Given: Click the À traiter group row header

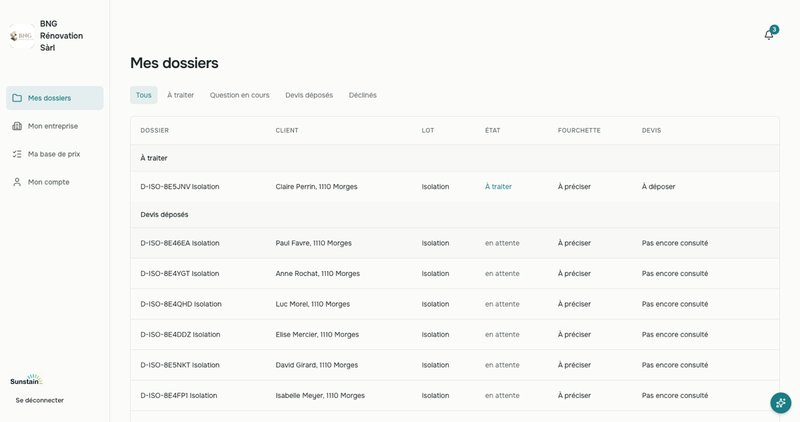Looking at the screenshot, I should tap(455, 158).
